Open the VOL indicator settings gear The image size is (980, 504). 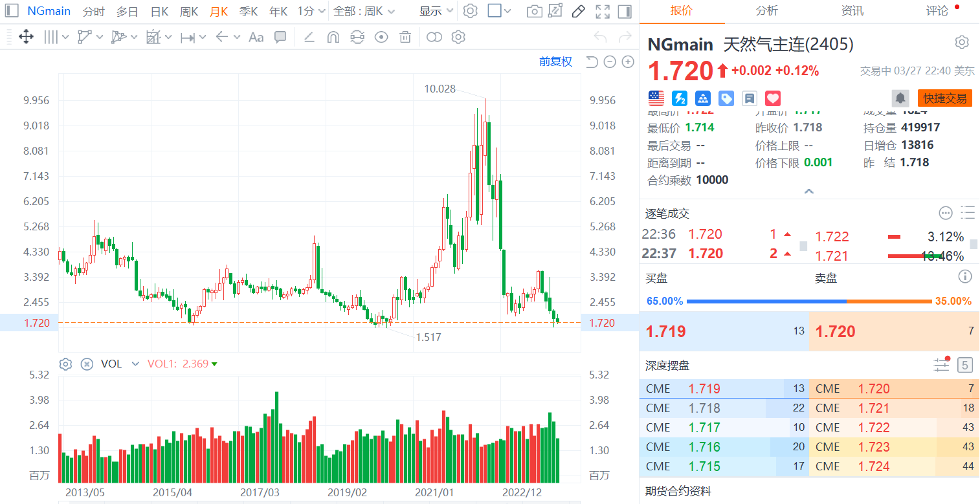click(x=65, y=364)
